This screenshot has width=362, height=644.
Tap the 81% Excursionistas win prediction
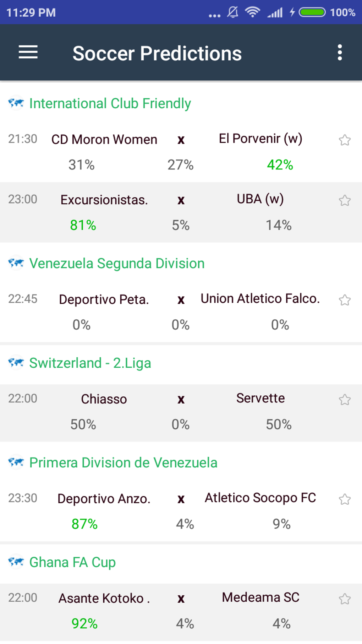[83, 225]
